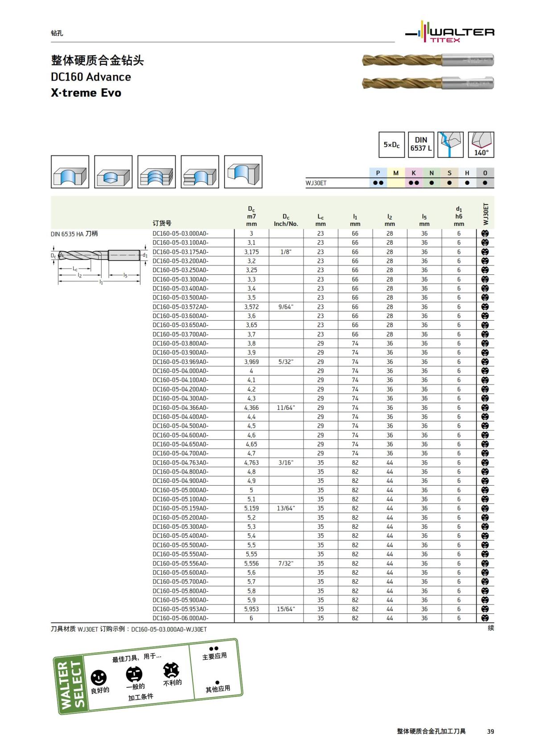Click the first through-hole application icon
Screen dimensions: 535x756
point(70,172)
